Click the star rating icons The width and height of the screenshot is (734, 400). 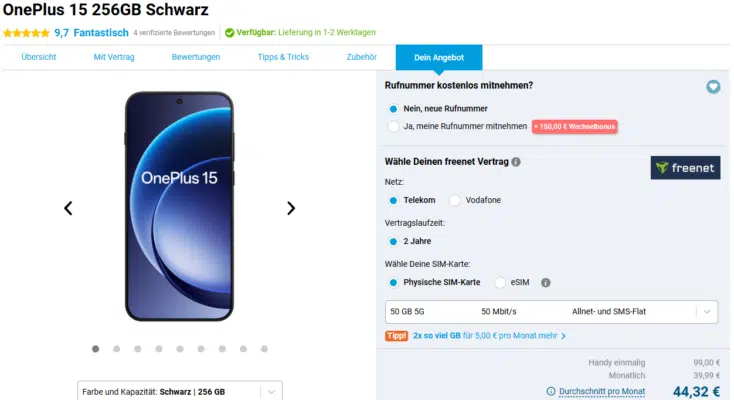pos(26,33)
